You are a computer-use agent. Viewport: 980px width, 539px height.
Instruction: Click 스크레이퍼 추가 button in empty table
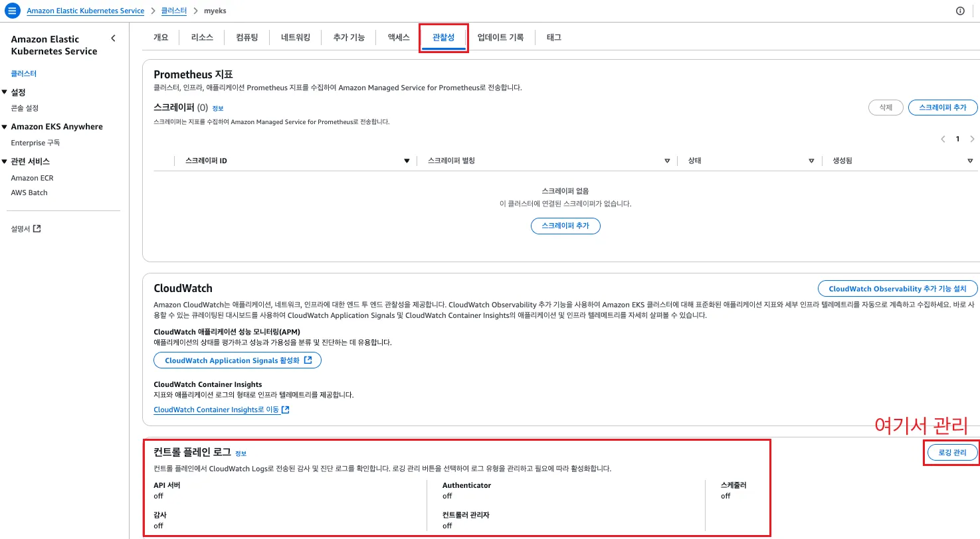[x=565, y=226]
